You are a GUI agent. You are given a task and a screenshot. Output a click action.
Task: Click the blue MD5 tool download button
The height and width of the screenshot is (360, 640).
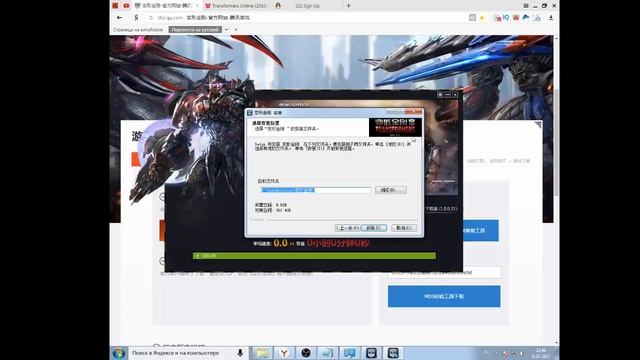444,296
